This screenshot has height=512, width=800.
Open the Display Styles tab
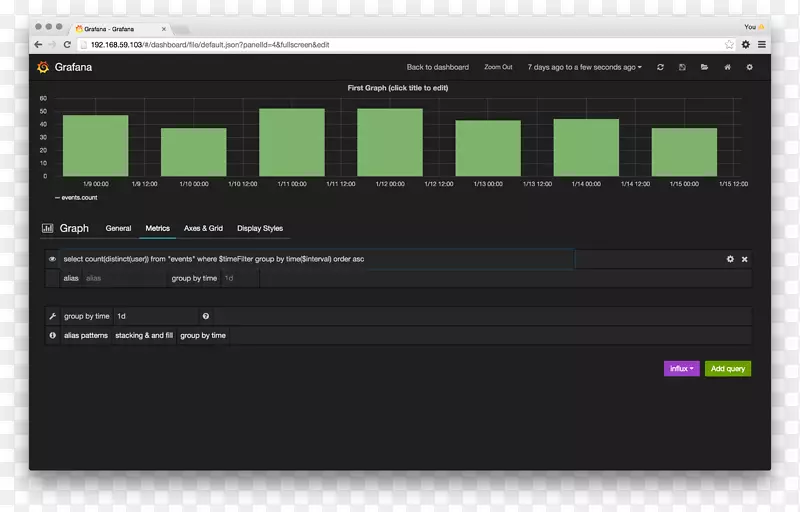(260, 228)
